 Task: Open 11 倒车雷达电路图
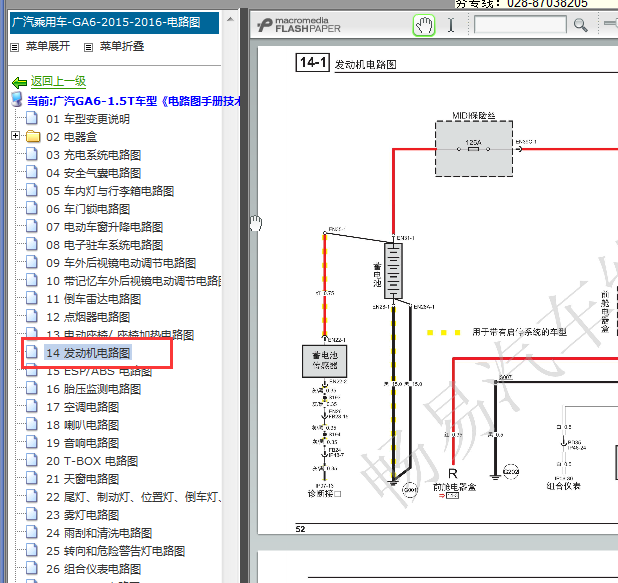93,299
